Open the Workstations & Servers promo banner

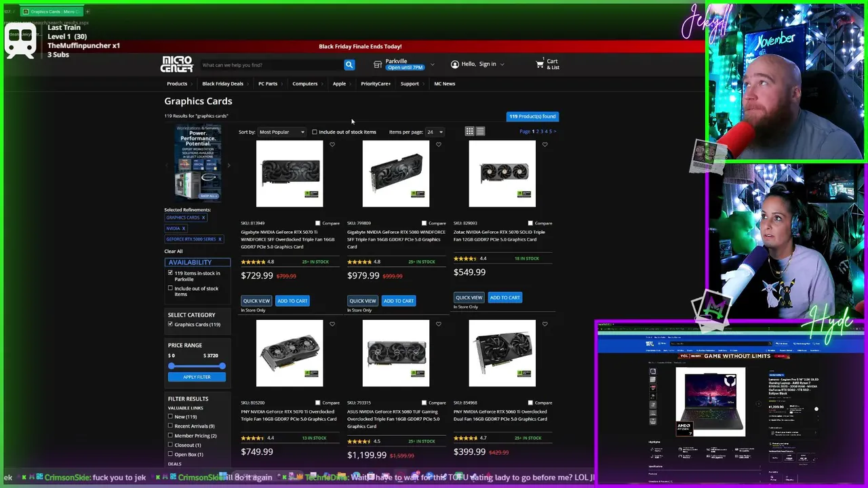point(197,163)
